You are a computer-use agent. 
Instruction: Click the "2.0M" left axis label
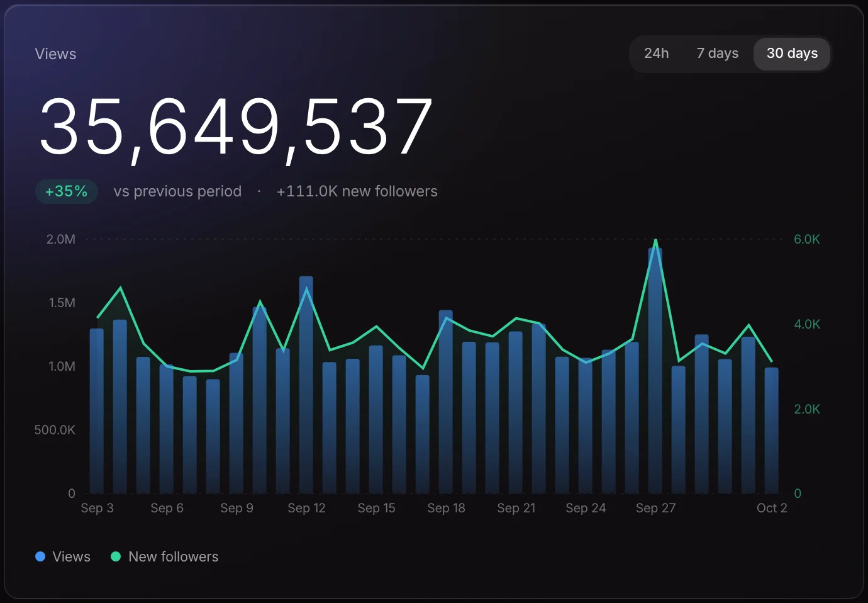[61, 239]
